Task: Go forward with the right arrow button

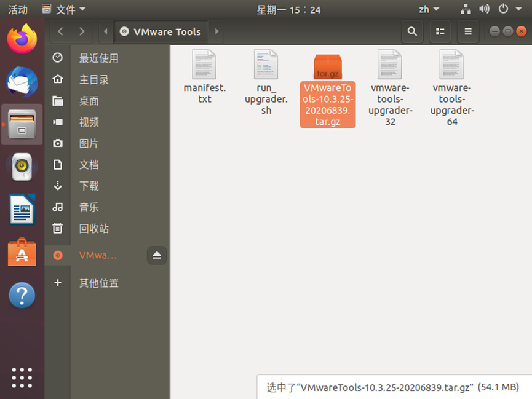Action: click(82, 31)
